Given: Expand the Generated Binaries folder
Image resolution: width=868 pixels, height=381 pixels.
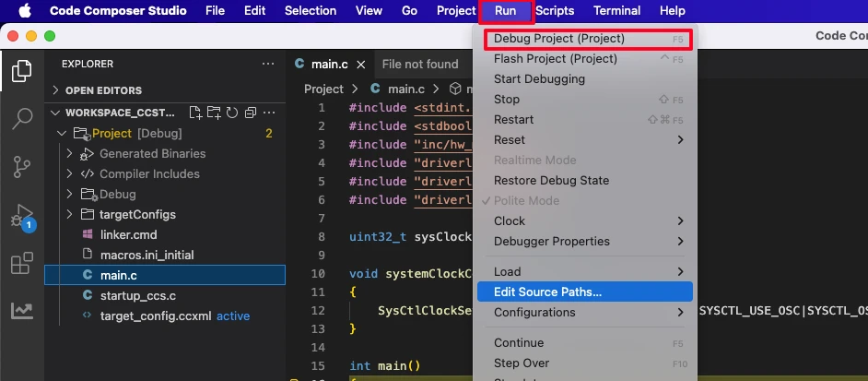Looking at the screenshot, I should tap(152, 154).
